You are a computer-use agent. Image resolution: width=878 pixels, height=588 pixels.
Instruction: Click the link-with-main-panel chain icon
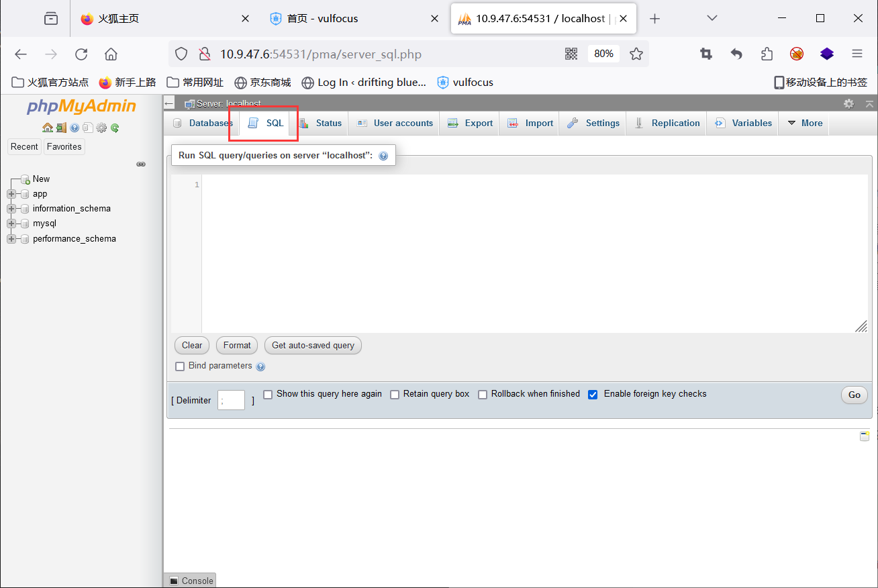click(141, 164)
